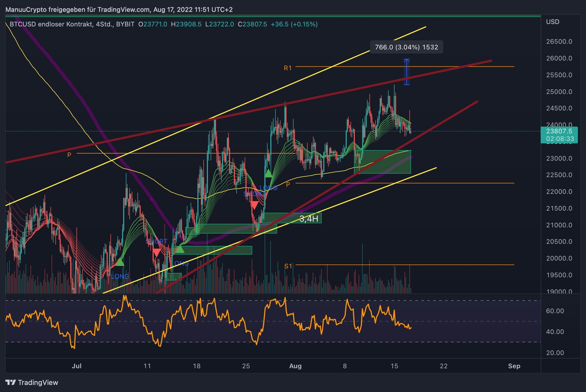Image resolution: width=586 pixels, height=392 pixels.
Task: Click the August pivot P label near 22250
Action: 288,184
